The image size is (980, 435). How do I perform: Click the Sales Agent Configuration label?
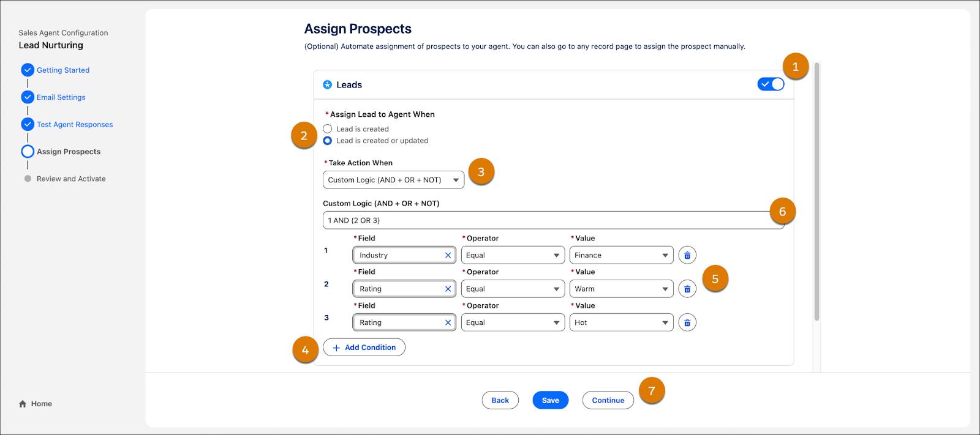[63, 33]
